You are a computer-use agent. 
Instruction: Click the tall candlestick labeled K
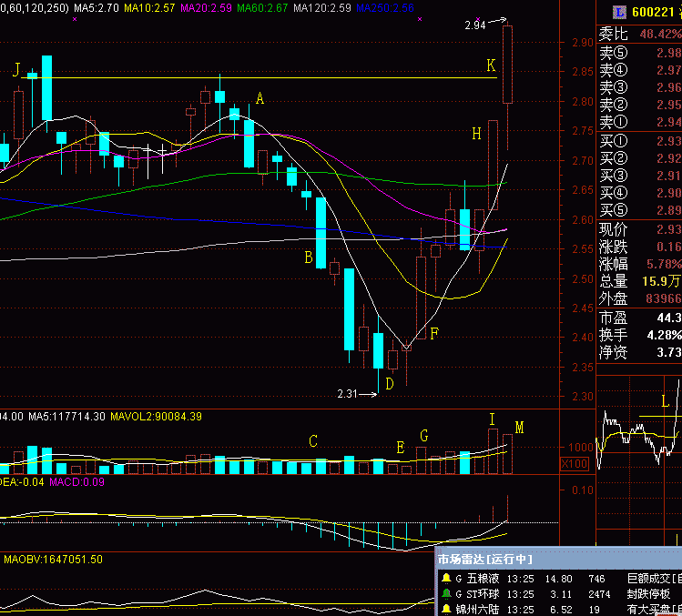click(508, 65)
